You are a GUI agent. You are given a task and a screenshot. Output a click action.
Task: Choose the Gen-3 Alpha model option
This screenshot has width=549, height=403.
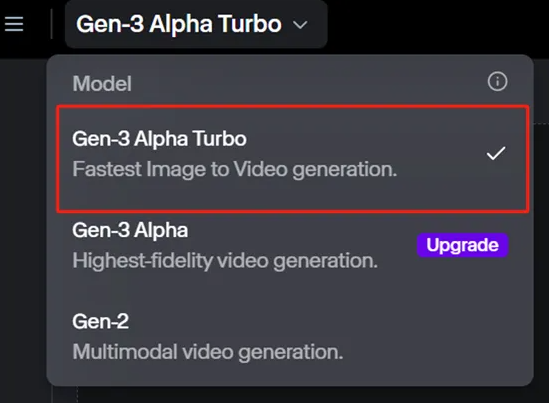pyautogui.click(x=293, y=245)
